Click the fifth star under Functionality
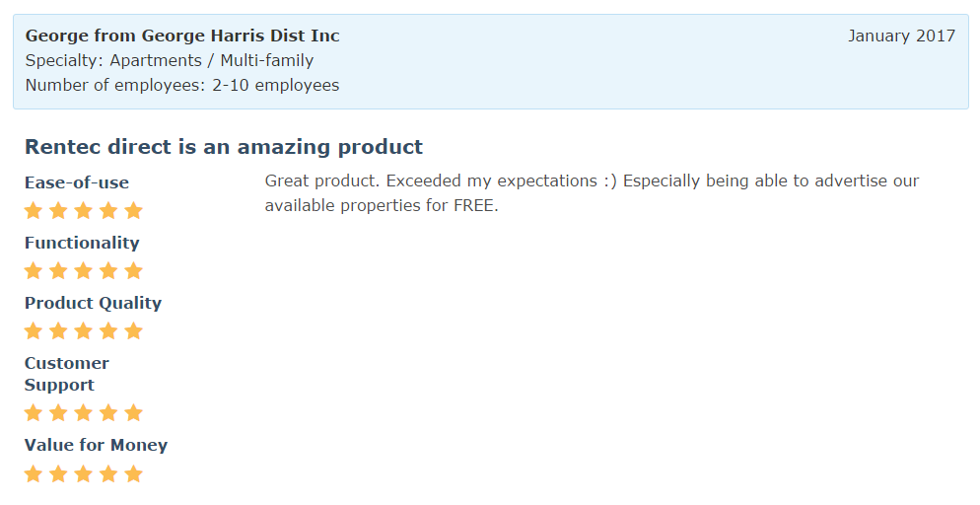980x505 pixels. click(x=134, y=270)
